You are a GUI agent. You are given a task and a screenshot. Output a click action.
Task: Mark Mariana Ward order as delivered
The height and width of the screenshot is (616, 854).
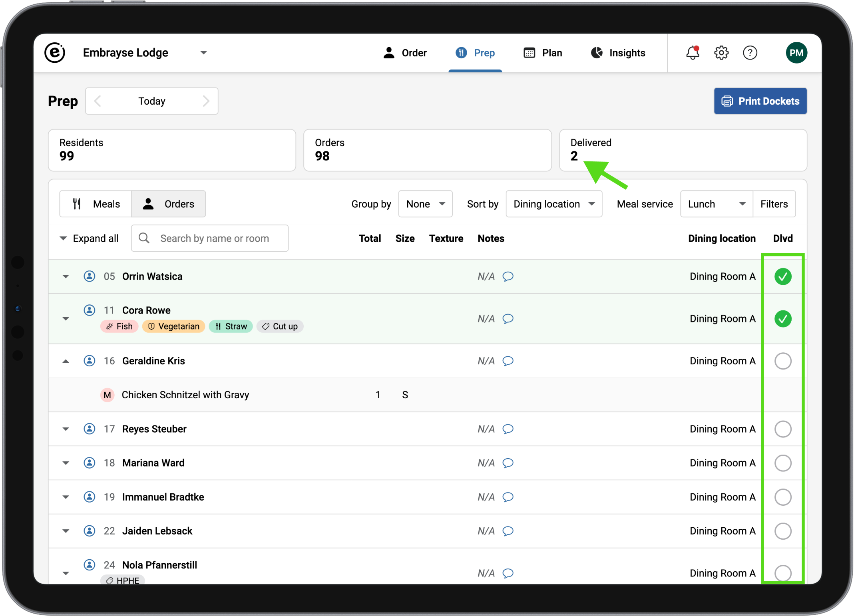coord(782,463)
